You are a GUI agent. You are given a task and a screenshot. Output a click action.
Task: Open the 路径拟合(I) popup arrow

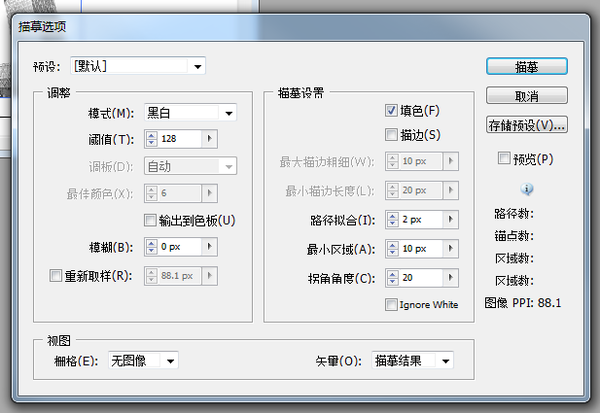coord(450,220)
